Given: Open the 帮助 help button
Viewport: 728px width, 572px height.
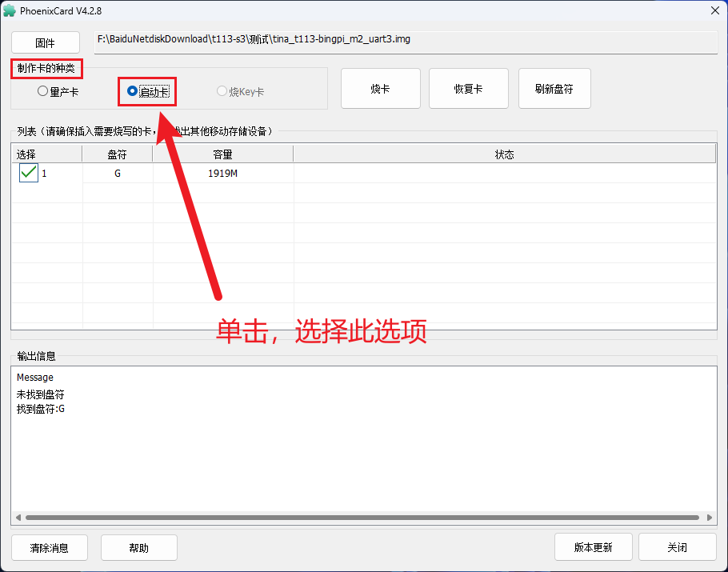Looking at the screenshot, I should [139, 548].
